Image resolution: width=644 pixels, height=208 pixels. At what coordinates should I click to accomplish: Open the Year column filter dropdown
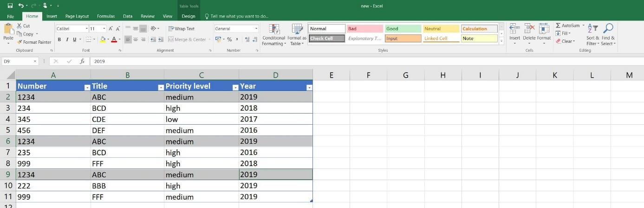point(309,87)
